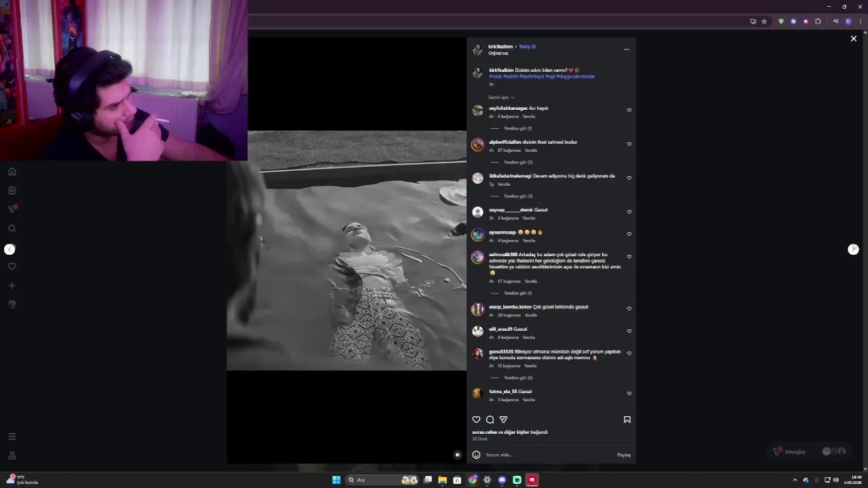Open Search magnifier in the left sidebar
This screenshot has width=868, height=488.
[12, 228]
